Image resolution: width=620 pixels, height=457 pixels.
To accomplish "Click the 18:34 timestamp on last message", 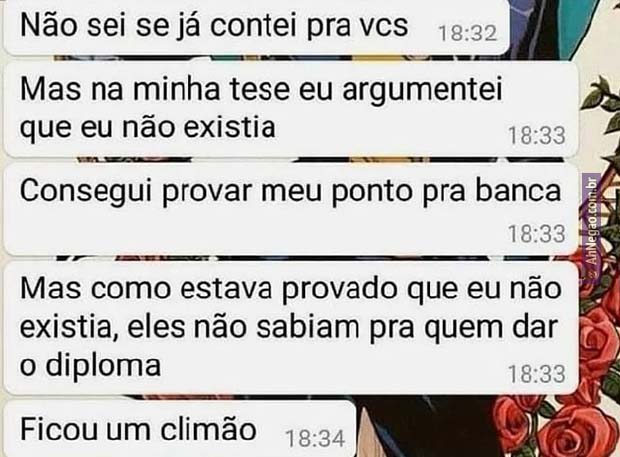I will point(315,439).
